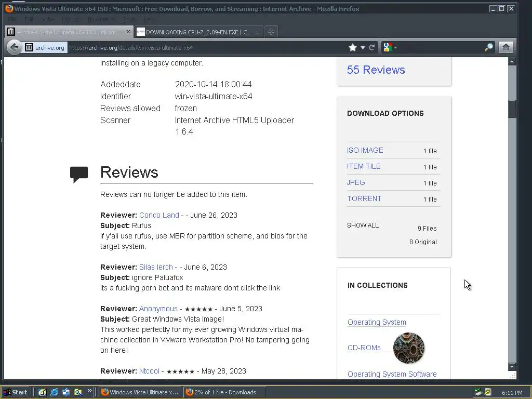Launch Internet Explorer from quick launch
532x399 pixels.
coord(54,392)
